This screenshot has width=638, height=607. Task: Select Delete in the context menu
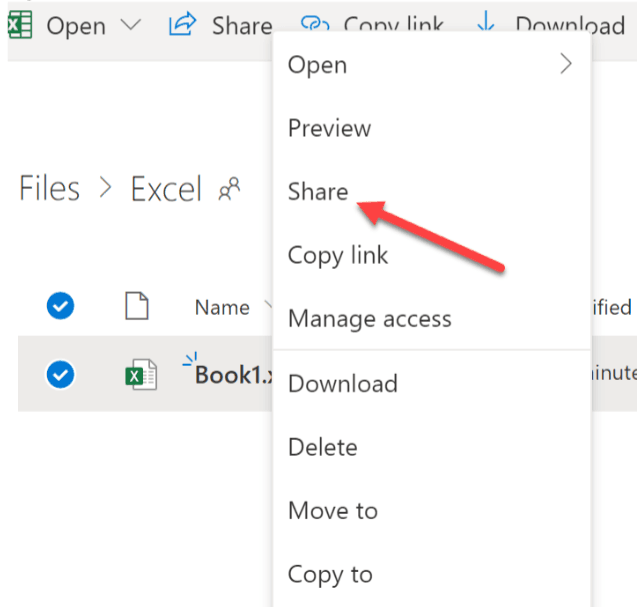(322, 447)
